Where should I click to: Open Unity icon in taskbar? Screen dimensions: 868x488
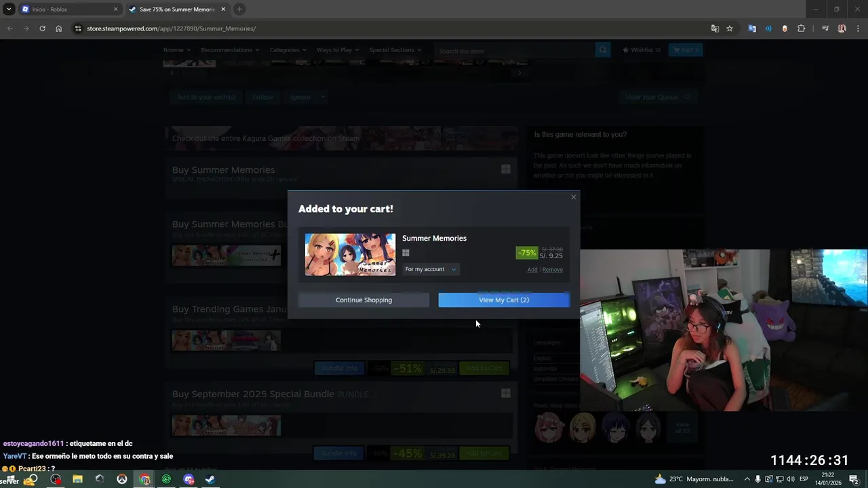click(100, 480)
